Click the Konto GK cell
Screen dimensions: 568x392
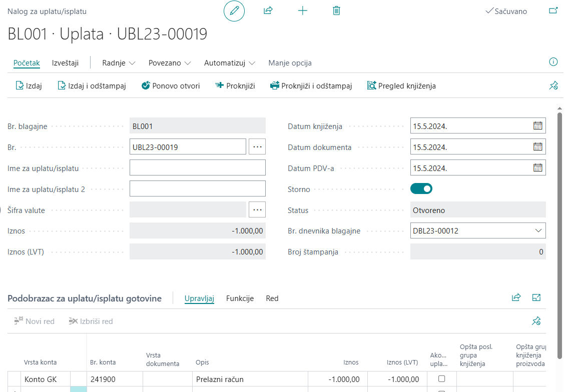click(x=45, y=379)
